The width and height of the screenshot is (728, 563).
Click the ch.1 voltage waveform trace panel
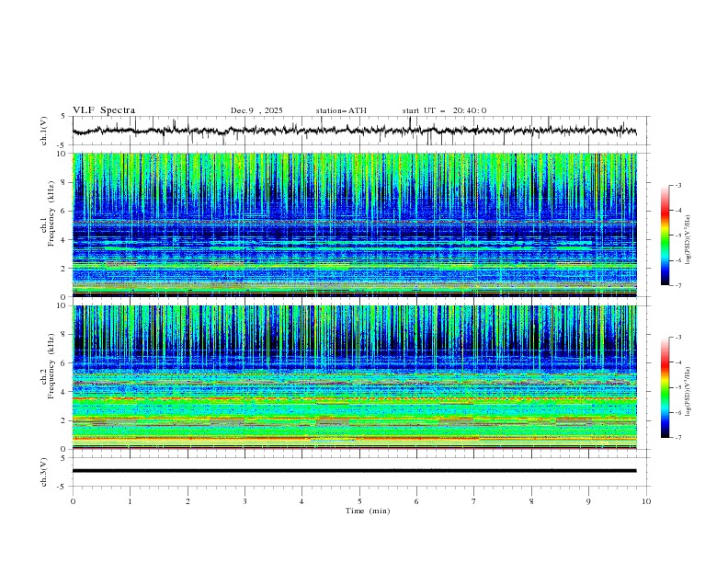pyautogui.click(x=359, y=131)
